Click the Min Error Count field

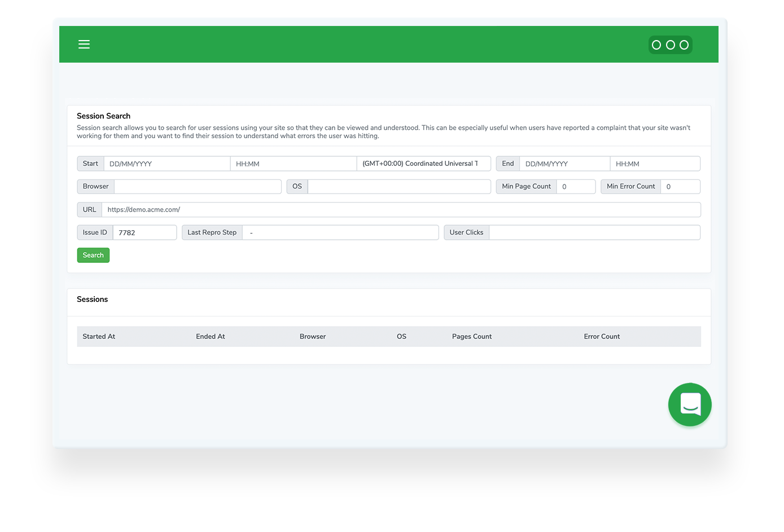pyautogui.click(x=680, y=187)
